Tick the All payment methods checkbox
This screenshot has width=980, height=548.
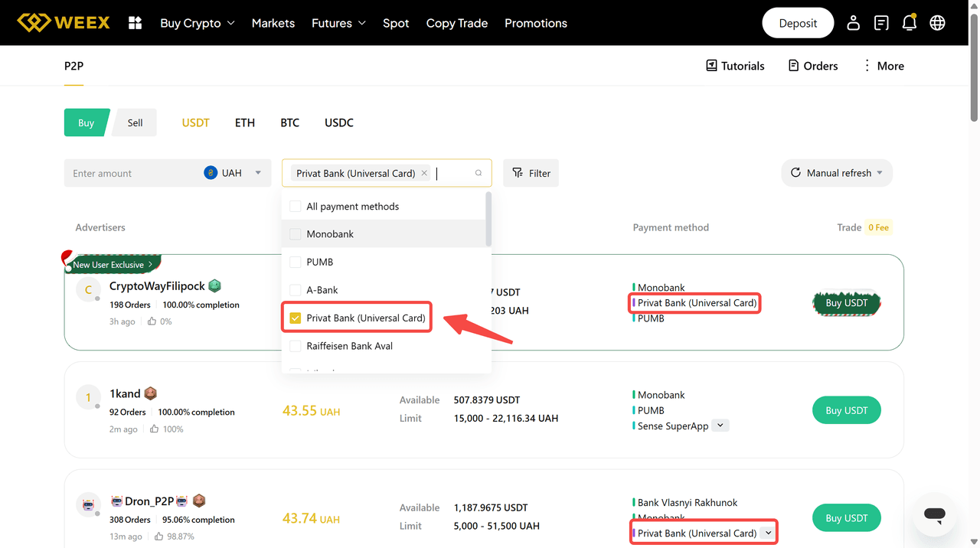tap(296, 207)
